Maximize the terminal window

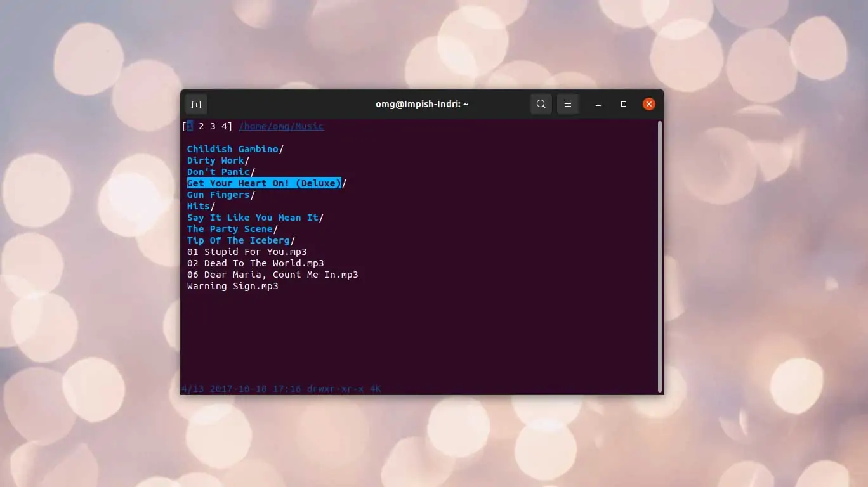tap(624, 104)
